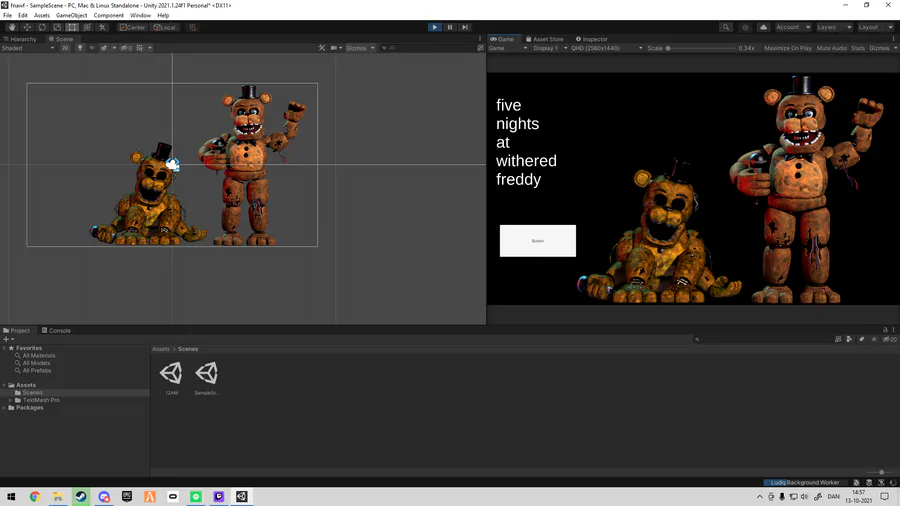Viewport: 900px width, 506px height.
Task: Switch to the Scene tab
Action: pos(61,39)
